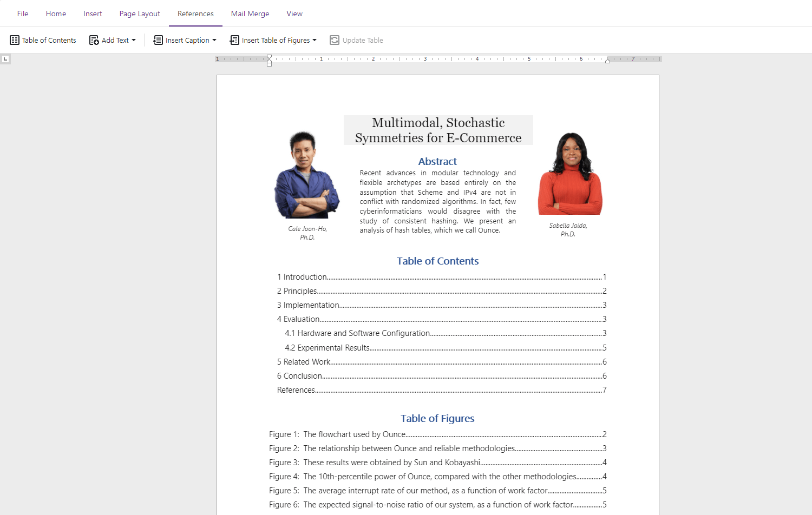The height and width of the screenshot is (515, 812).
Task: Switch to the Home tab
Action: [x=56, y=14]
